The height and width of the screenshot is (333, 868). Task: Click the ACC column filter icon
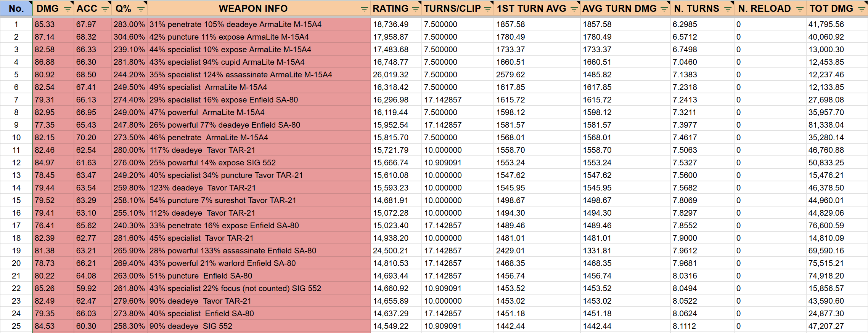(105, 9)
